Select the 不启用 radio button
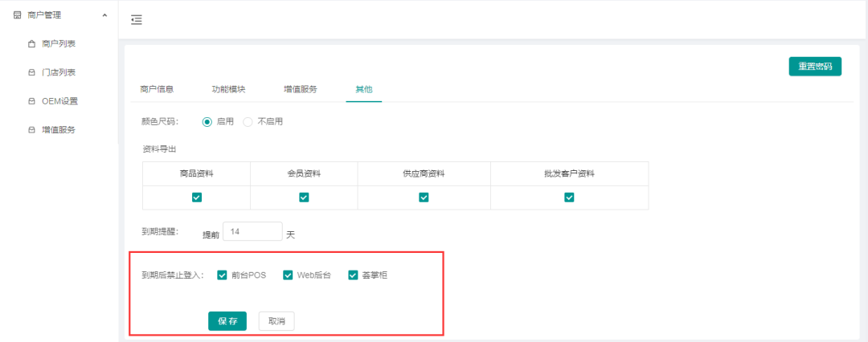The width and height of the screenshot is (868, 342). point(248,122)
